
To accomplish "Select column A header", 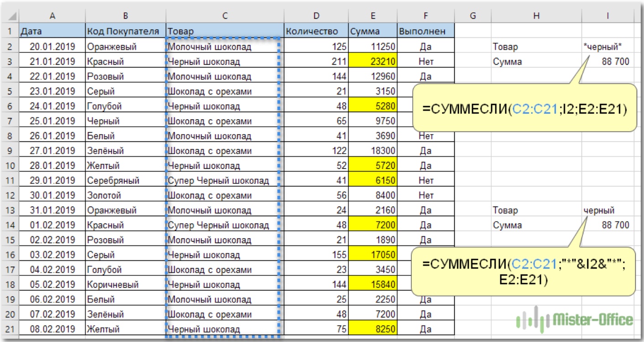I will 52,16.
